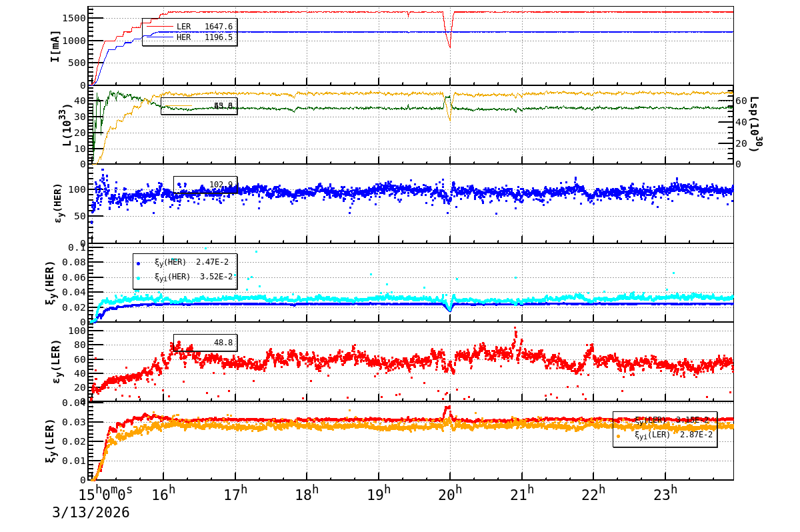Click the HER 1196.5 legend entry
800x532 pixels.
189,37
